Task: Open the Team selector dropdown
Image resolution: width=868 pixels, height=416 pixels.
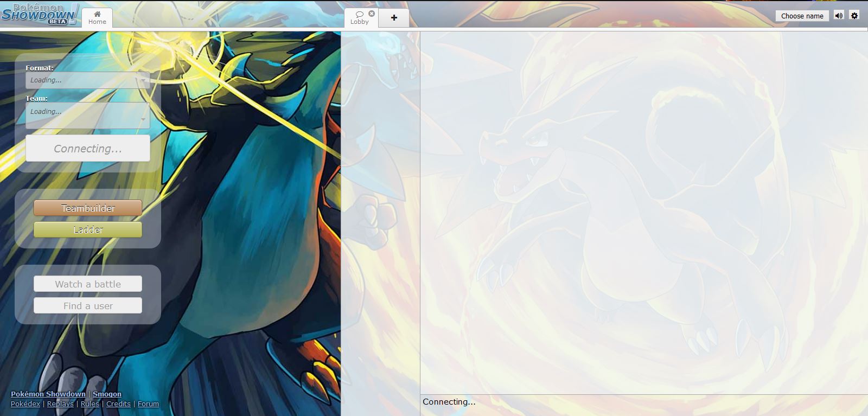Action: (x=88, y=116)
